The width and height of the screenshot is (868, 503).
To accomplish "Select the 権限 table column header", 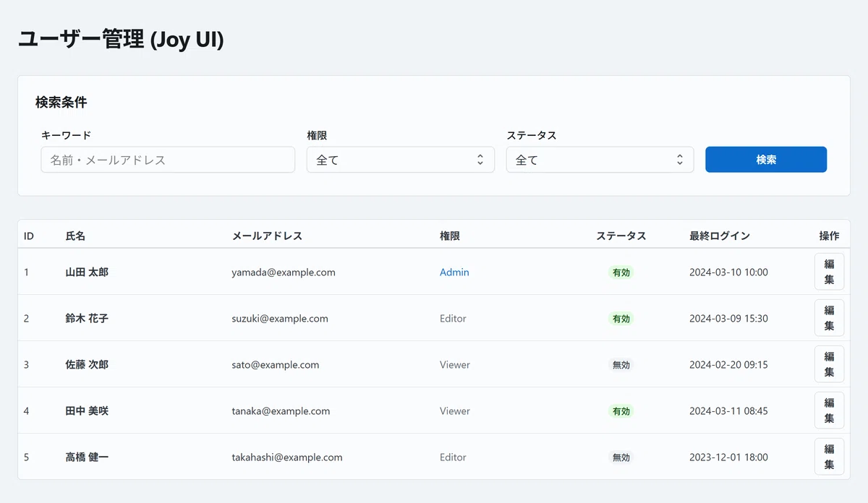I will coord(450,236).
